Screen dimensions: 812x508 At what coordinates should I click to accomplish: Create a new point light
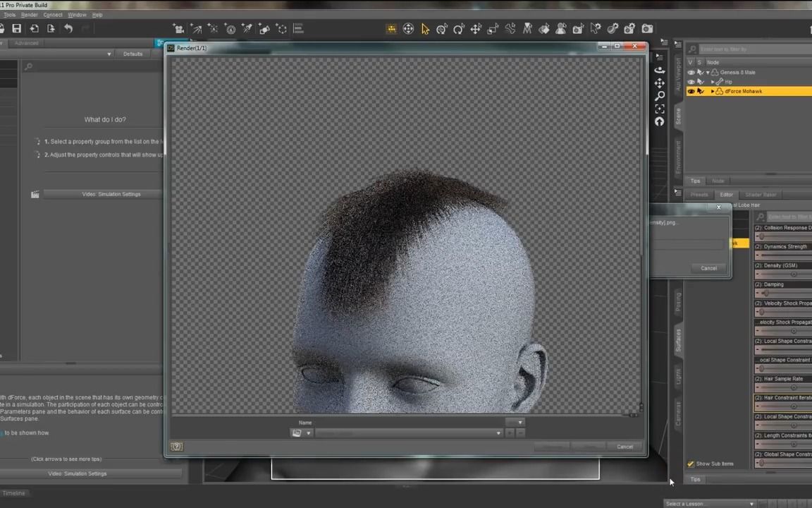213,28
